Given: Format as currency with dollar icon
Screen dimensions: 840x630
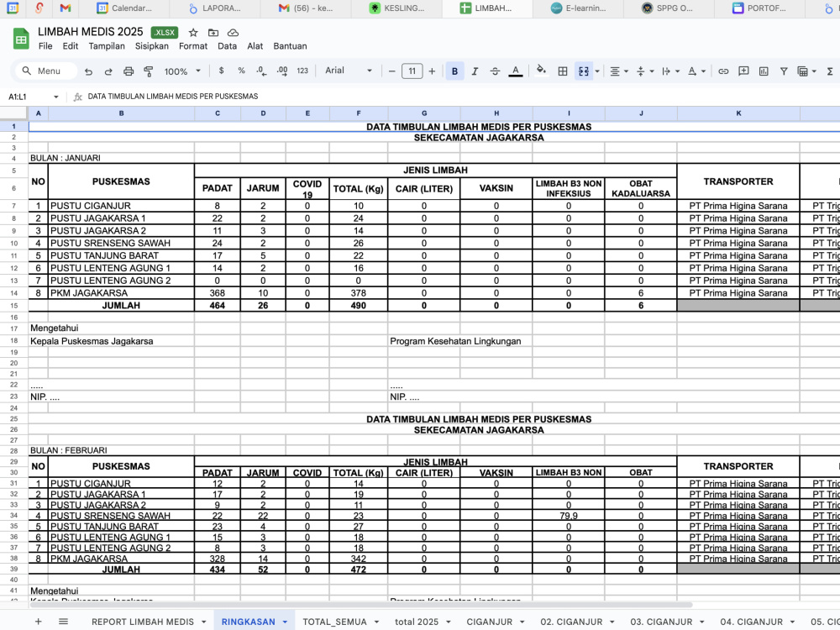Looking at the screenshot, I should coord(221,71).
